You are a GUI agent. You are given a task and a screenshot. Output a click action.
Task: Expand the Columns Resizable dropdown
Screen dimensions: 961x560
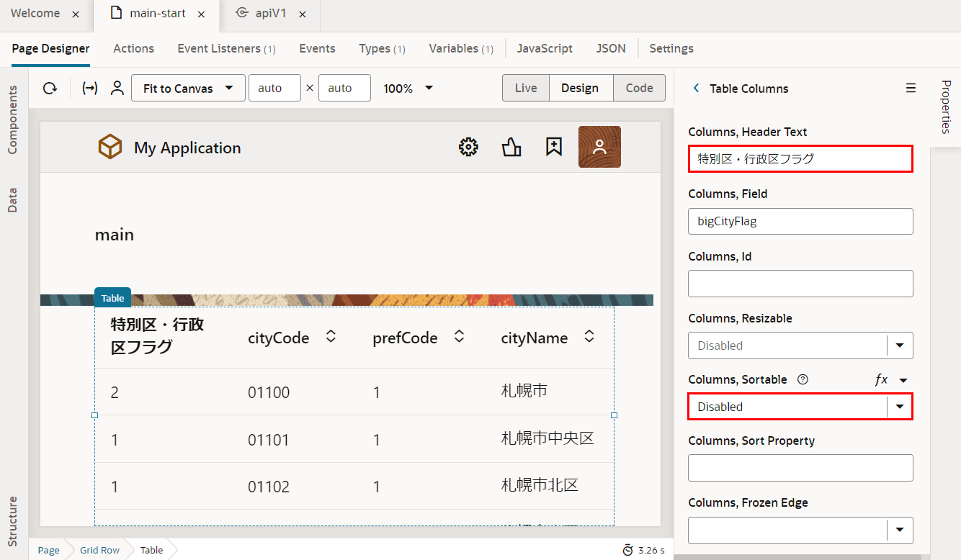(899, 346)
